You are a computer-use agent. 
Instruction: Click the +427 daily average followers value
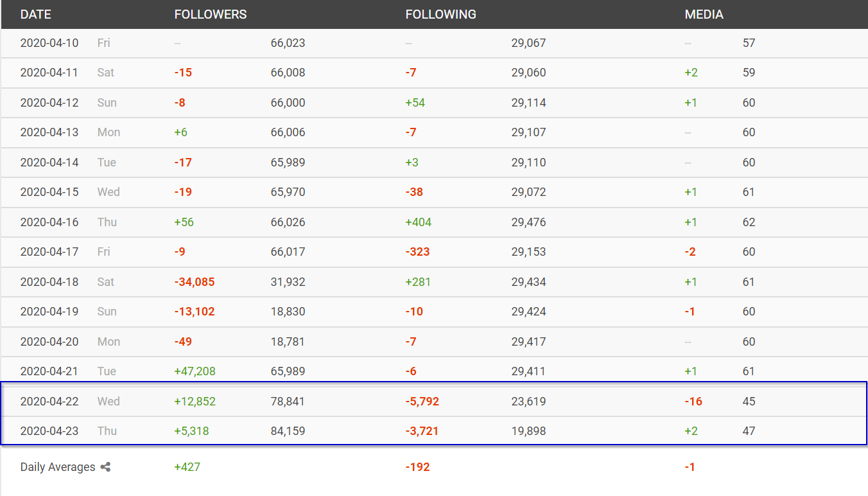coord(187,467)
